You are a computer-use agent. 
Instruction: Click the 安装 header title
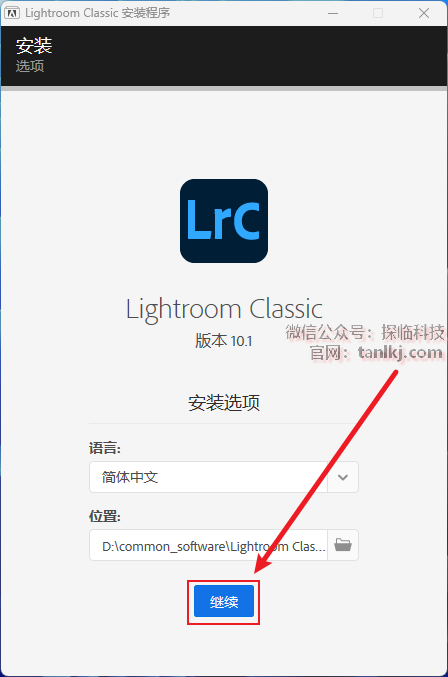[x=34, y=46]
